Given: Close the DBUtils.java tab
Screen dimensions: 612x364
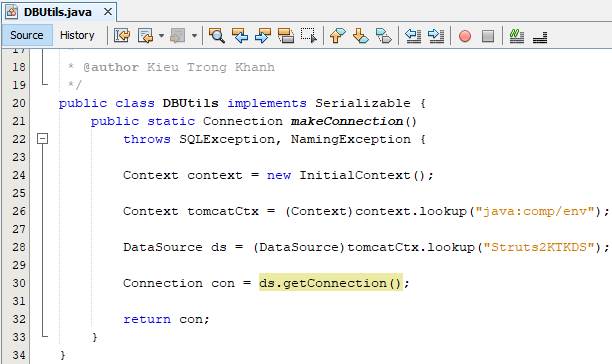Looking at the screenshot, I should [x=108, y=12].
